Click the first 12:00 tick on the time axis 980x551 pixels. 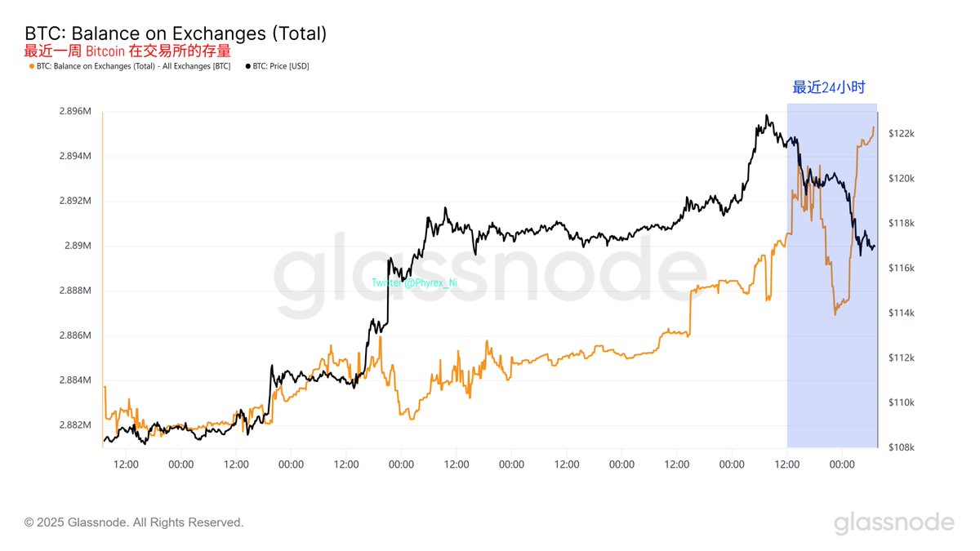[126, 464]
